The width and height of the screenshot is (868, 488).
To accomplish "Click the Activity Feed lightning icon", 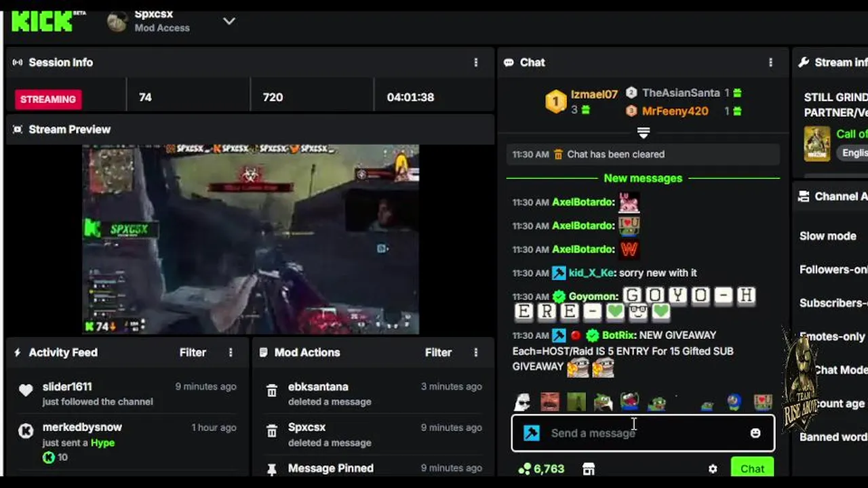I will 18,352.
